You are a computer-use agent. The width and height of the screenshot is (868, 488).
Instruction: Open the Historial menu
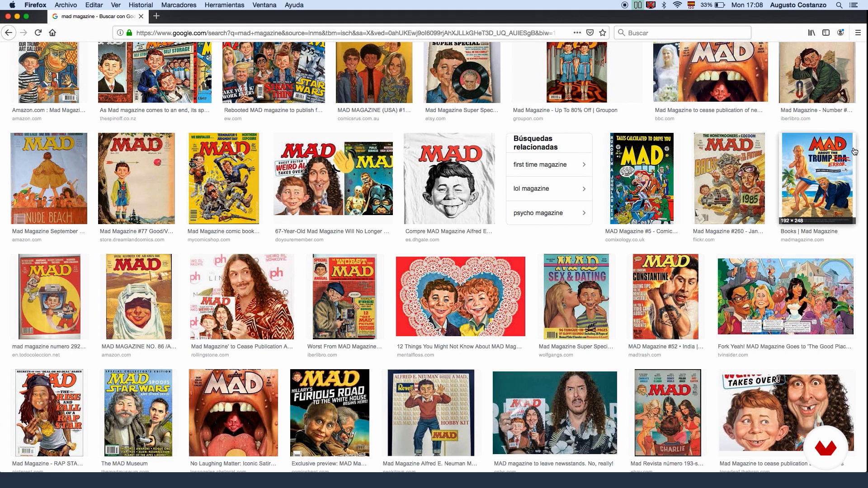pos(141,5)
